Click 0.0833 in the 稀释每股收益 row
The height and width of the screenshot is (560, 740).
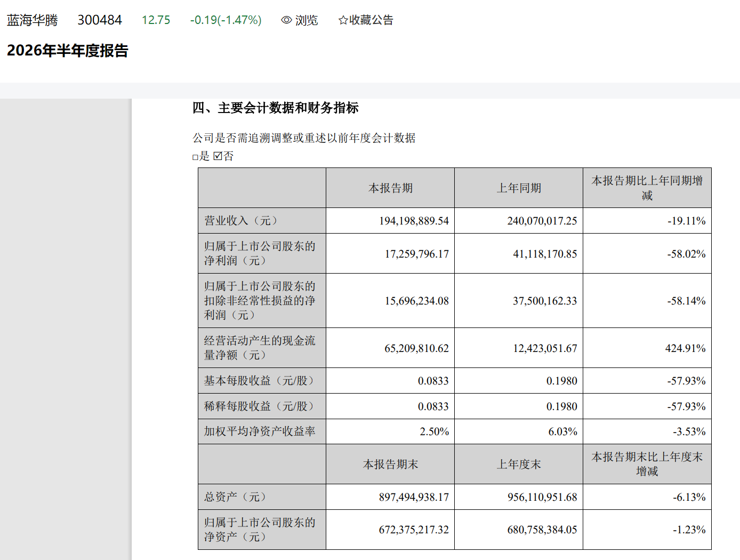pyautogui.click(x=433, y=406)
